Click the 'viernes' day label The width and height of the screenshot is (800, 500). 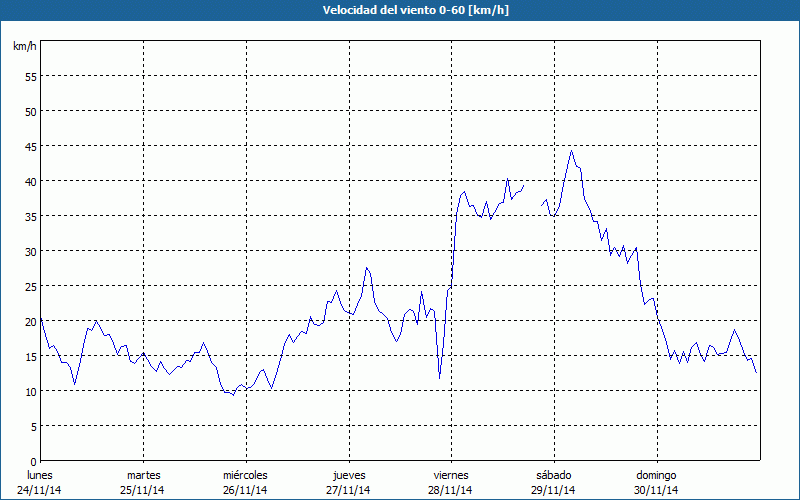tap(450, 475)
